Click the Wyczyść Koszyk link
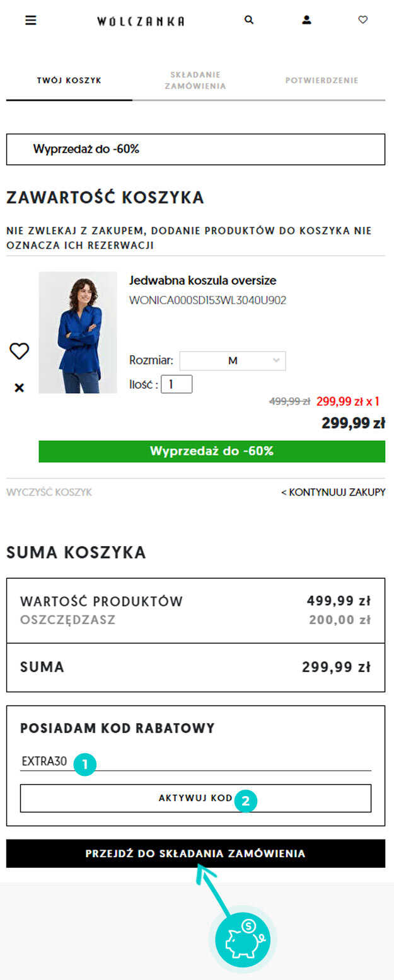This screenshot has height=980, width=394. pos(49,493)
